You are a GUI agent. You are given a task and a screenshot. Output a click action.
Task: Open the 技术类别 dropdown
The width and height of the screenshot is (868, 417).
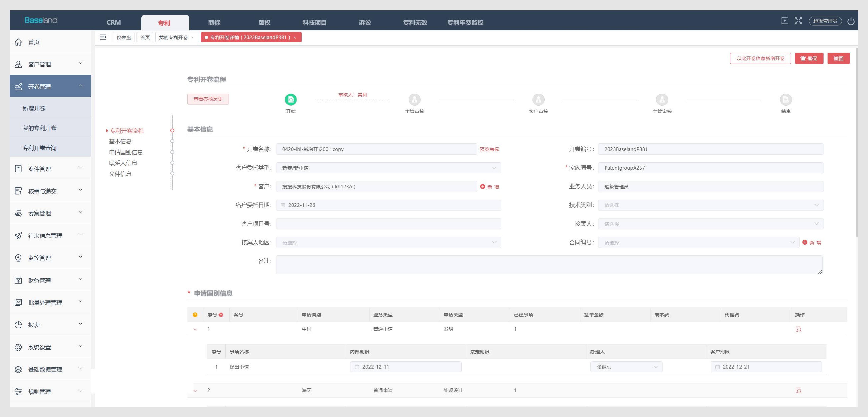pyautogui.click(x=711, y=205)
